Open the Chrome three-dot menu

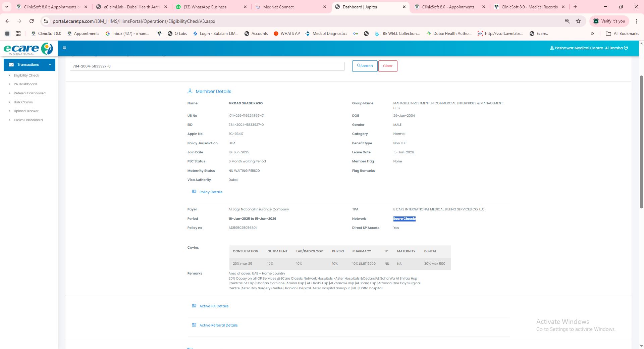coord(636,21)
